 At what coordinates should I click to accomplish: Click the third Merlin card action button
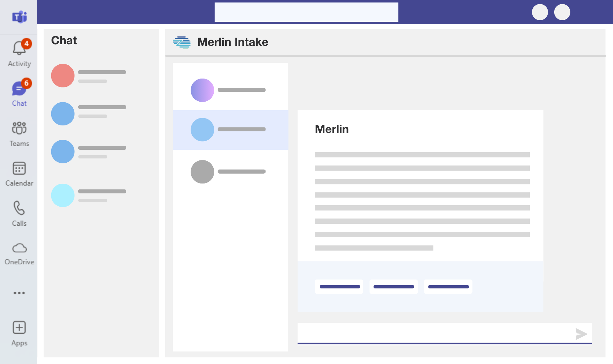coord(448,286)
